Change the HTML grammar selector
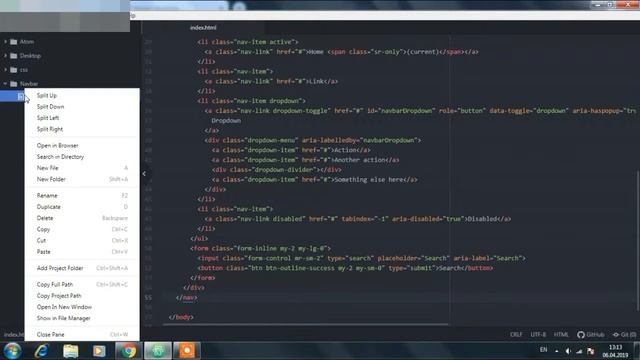Screen dimensions: 640x360 (x=561, y=334)
